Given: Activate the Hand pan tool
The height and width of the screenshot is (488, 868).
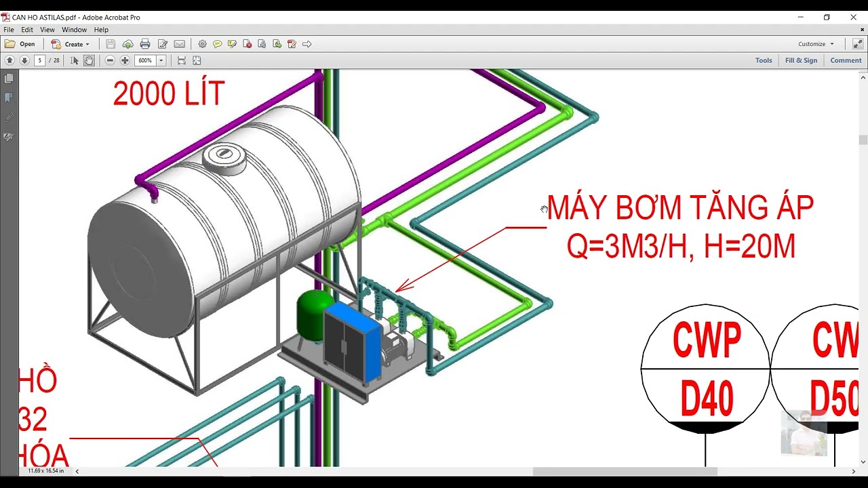Looking at the screenshot, I should point(89,60).
